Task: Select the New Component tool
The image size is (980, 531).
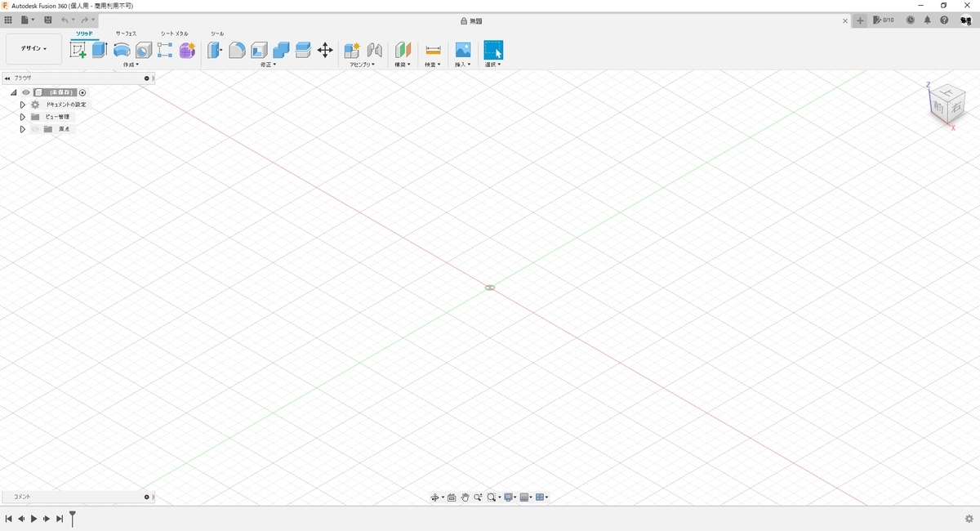Action: tap(352, 50)
